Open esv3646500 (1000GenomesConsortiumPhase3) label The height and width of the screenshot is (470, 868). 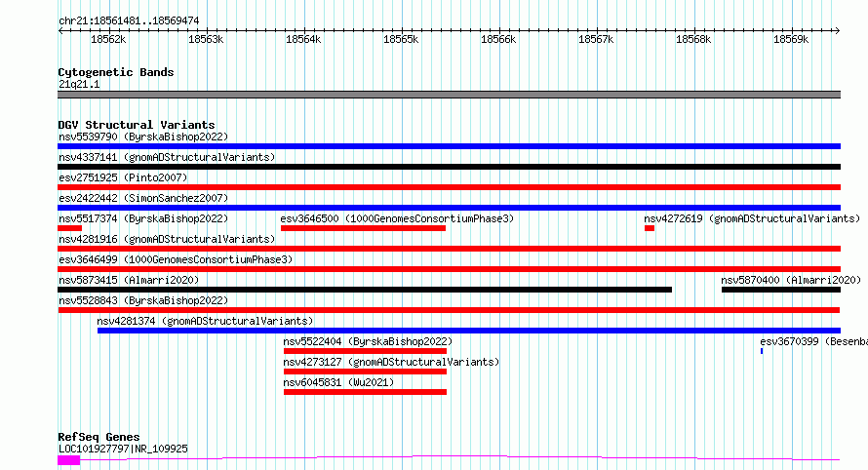(398, 218)
